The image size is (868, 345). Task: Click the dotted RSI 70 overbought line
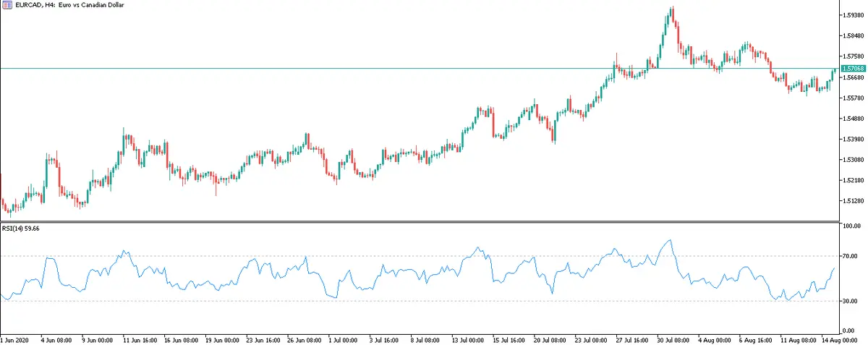pyautogui.click(x=362, y=256)
